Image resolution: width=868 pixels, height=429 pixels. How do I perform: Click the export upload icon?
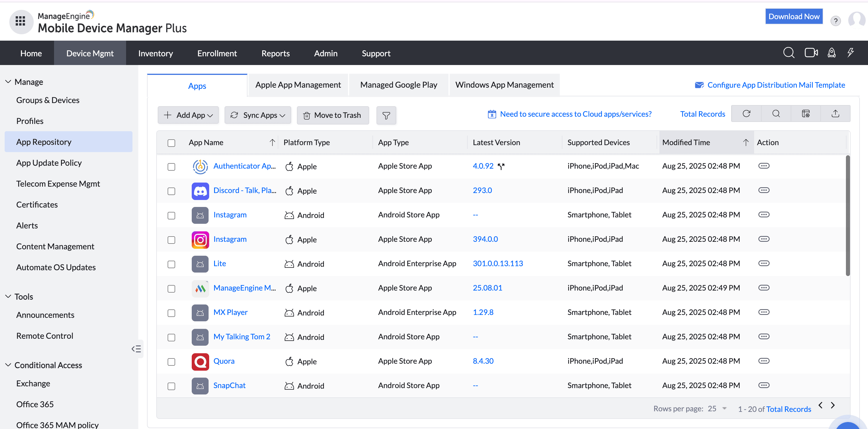click(835, 114)
